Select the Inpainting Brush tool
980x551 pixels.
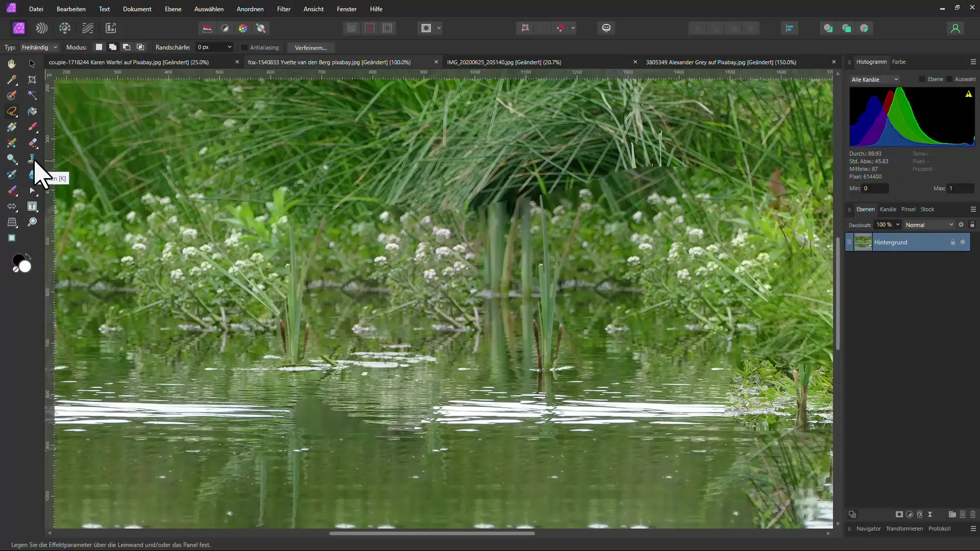[12, 190]
